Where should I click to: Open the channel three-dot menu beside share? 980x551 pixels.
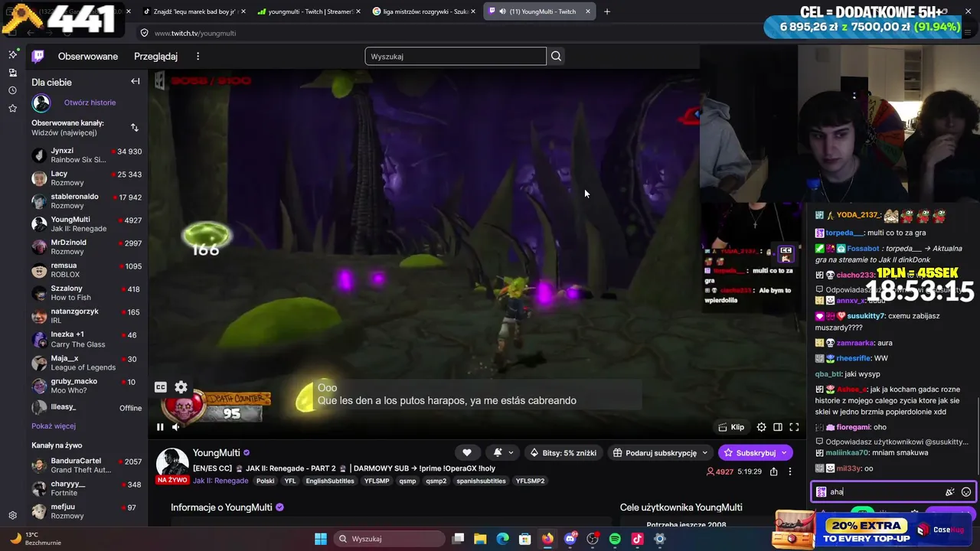pyautogui.click(x=790, y=471)
